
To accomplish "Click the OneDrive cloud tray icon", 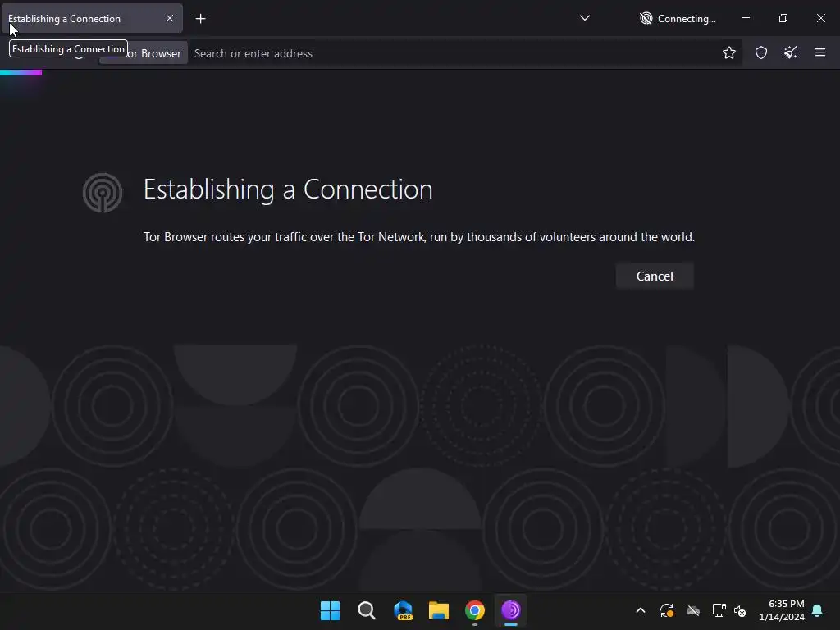I will coord(693,610).
